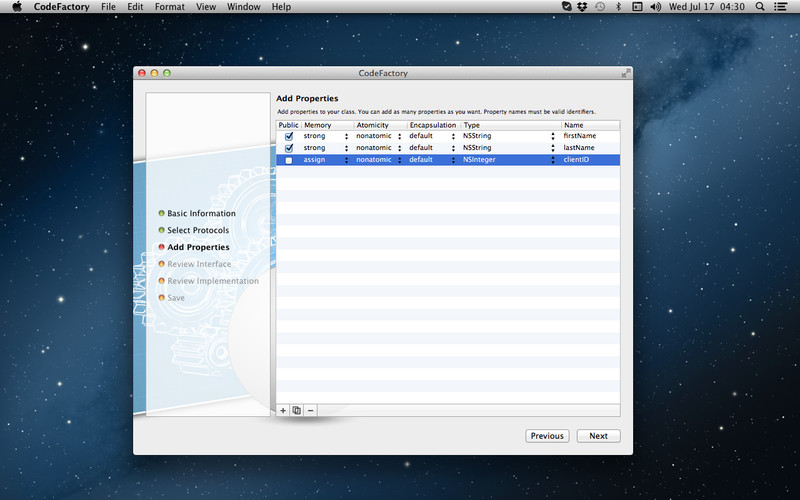Click the Bluetooth status icon
Image resolution: width=800 pixels, height=500 pixels.
[x=618, y=7]
